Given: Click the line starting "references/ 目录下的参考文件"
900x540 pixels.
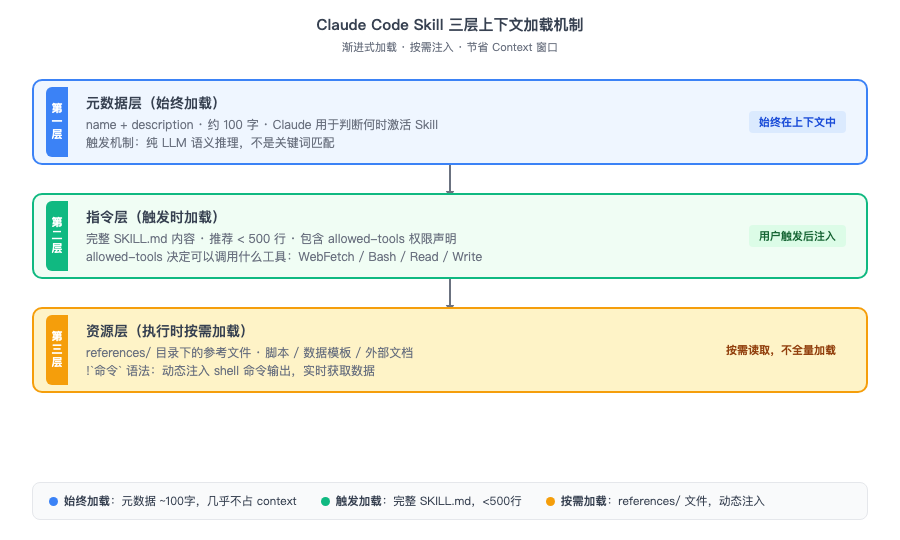Looking at the screenshot, I should 249,352.
